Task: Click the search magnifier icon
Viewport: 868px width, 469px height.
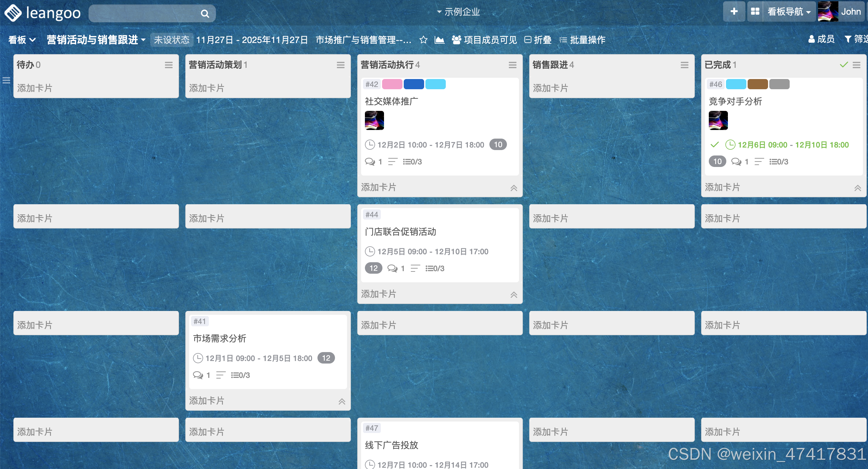Action: (x=204, y=14)
